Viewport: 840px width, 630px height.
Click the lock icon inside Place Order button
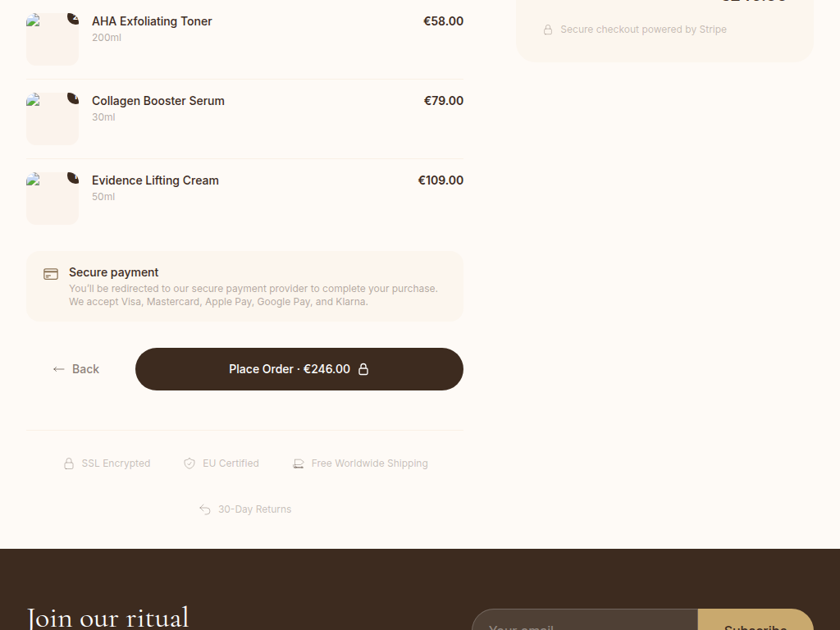pos(363,369)
